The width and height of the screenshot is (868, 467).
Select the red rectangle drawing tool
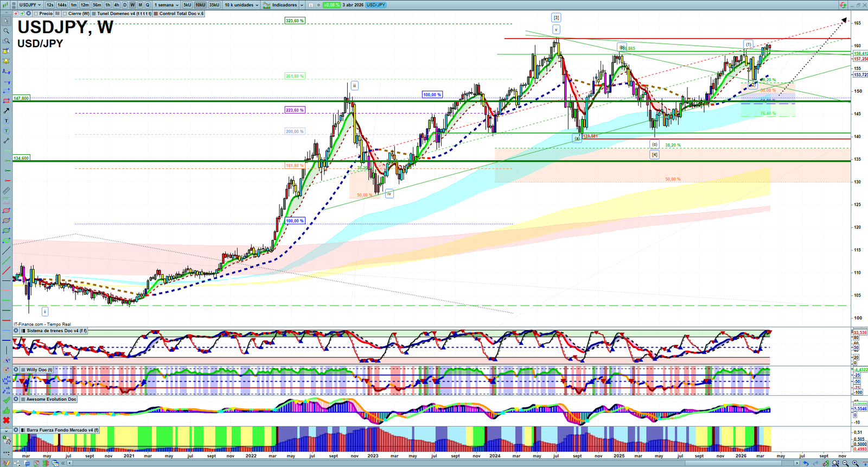(x=6, y=101)
